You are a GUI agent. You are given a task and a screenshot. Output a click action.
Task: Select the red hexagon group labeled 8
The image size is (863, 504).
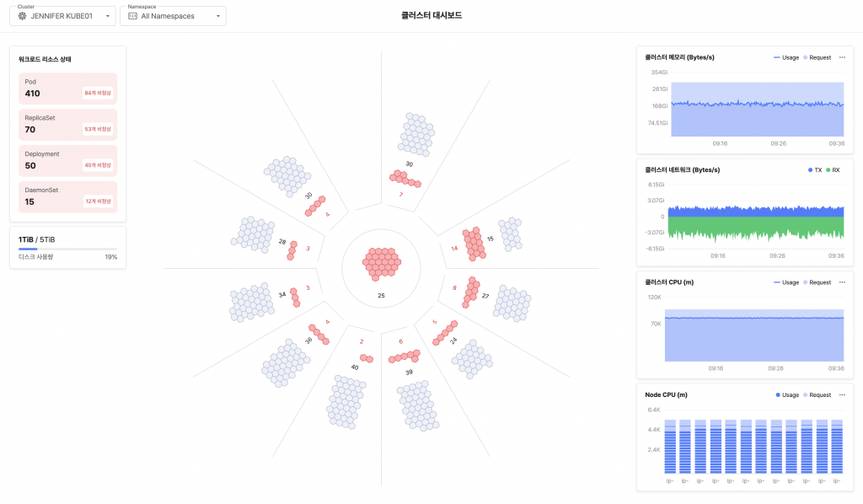point(470,292)
